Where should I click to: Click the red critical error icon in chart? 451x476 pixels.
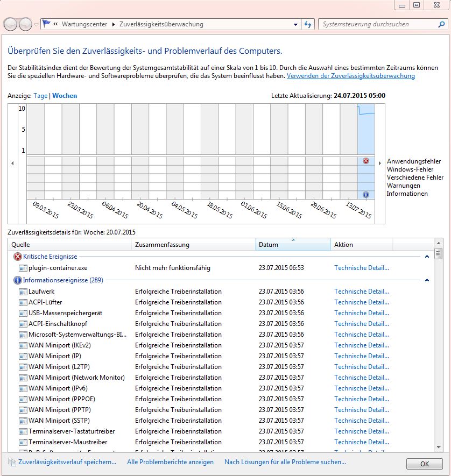click(x=366, y=161)
